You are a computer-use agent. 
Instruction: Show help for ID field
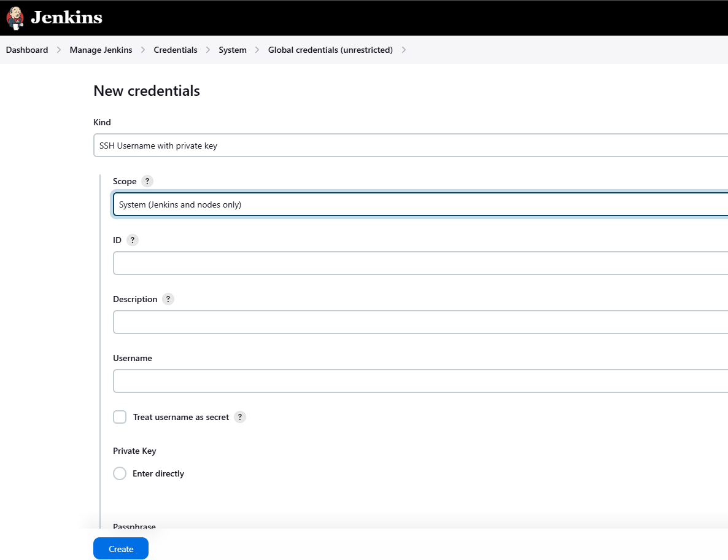pos(133,240)
